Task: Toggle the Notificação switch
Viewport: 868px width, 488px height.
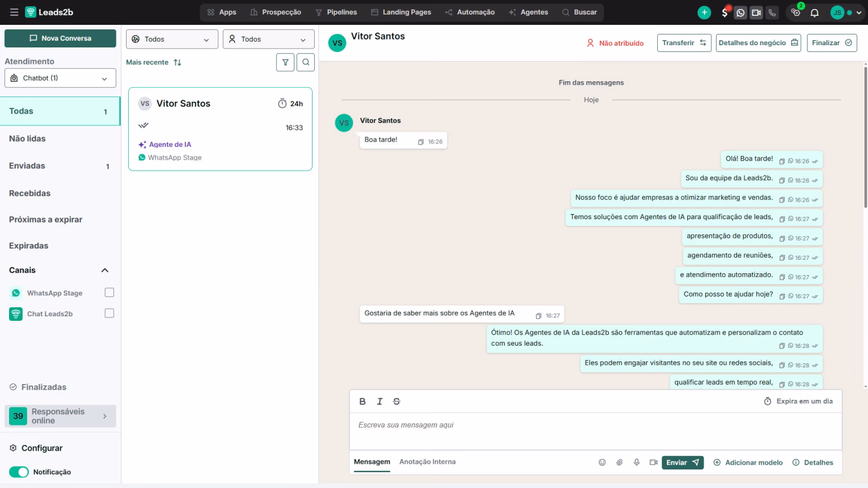Action: coord(19,472)
